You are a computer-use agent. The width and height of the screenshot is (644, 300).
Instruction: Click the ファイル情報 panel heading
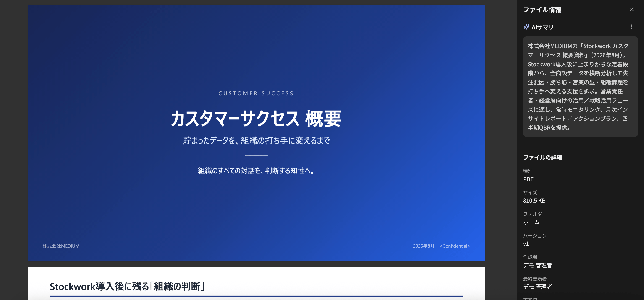542,10
